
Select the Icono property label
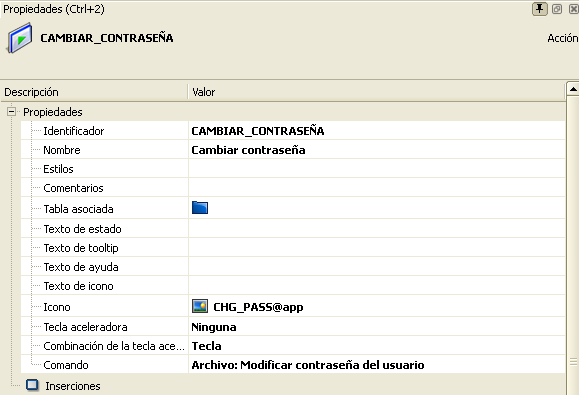pyautogui.click(x=57, y=307)
